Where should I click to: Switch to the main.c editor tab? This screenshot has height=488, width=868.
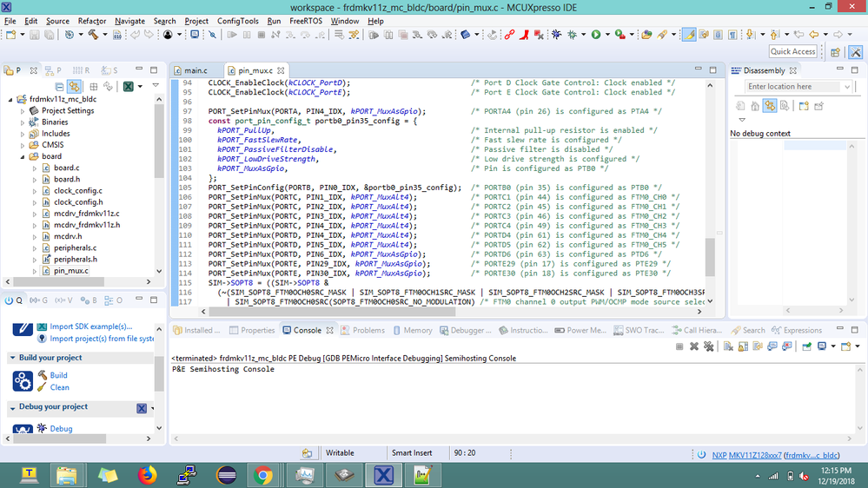(195, 71)
